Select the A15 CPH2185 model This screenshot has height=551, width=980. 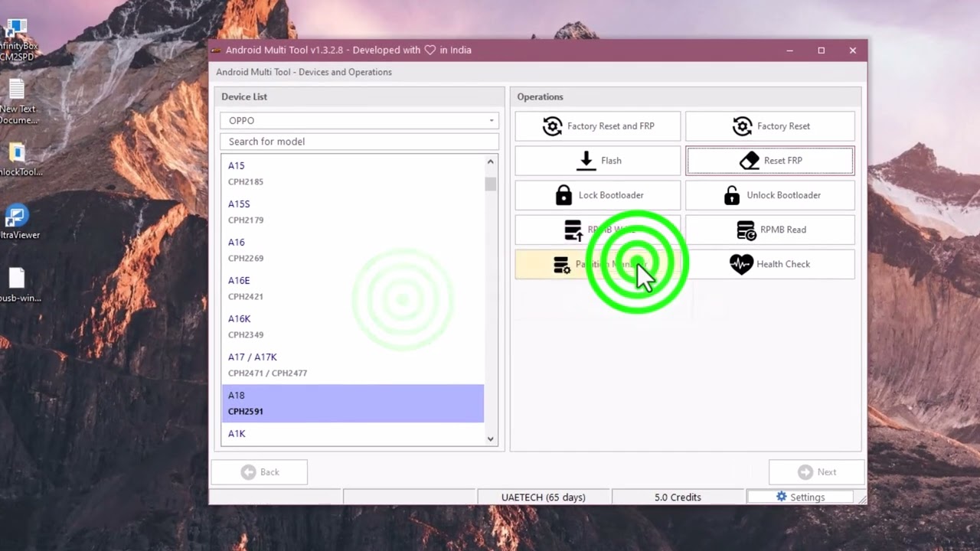tap(353, 173)
